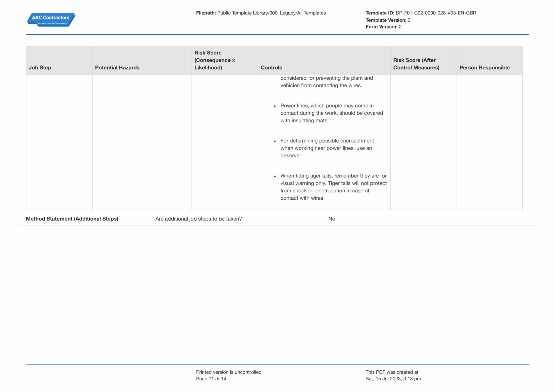Click the insulating mats bullet point

point(332,113)
